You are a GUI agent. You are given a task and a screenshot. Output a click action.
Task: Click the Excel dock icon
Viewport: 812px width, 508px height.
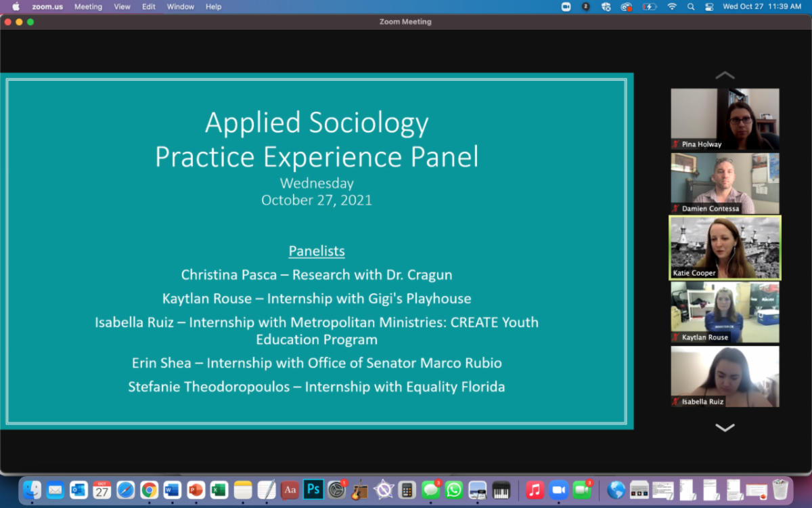point(219,489)
